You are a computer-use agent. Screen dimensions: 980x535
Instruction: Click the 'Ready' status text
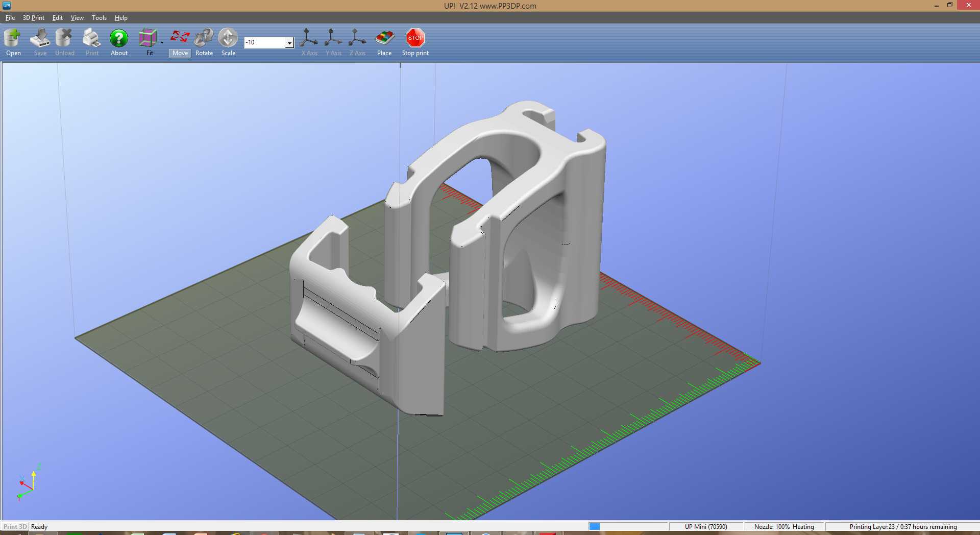click(39, 527)
